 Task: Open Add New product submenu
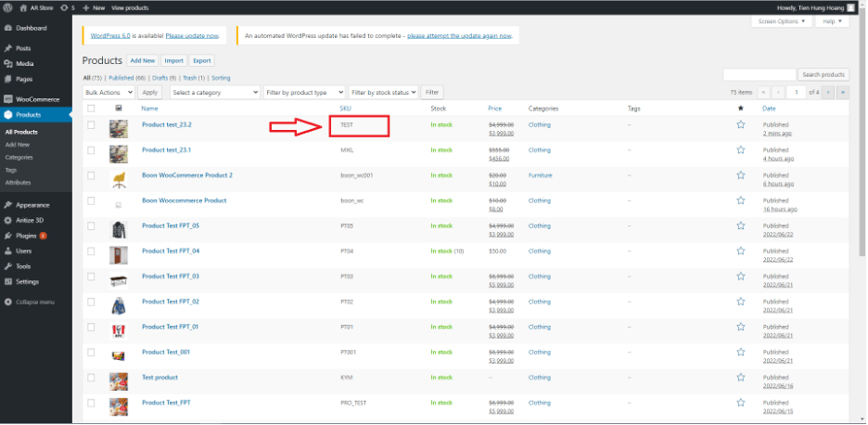tap(18, 145)
